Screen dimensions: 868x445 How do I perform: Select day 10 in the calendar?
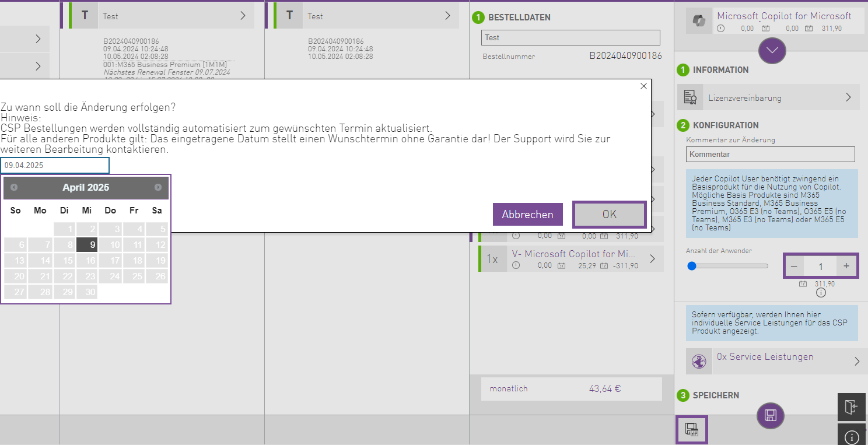(x=110, y=245)
